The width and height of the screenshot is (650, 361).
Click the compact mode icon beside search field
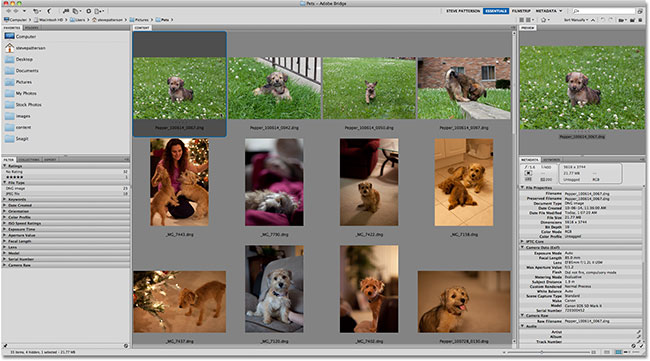click(x=640, y=11)
